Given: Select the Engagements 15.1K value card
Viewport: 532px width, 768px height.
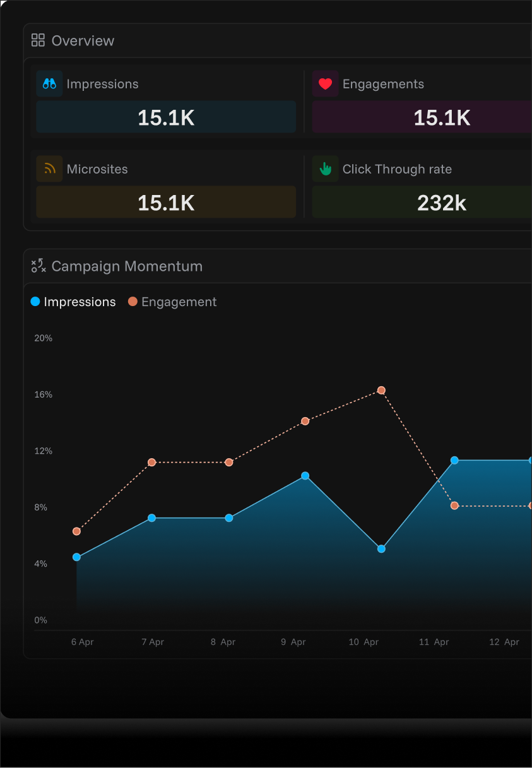Looking at the screenshot, I should pos(422,117).
